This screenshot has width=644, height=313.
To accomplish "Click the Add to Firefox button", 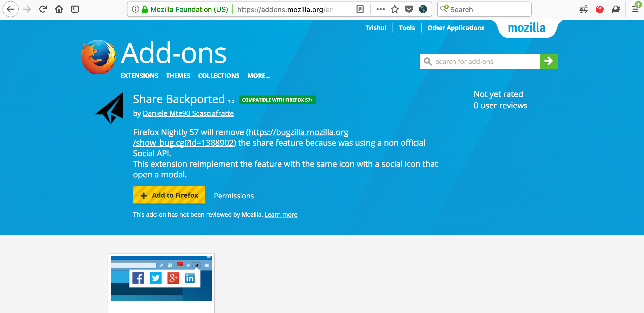I will (x=169, y=195).
